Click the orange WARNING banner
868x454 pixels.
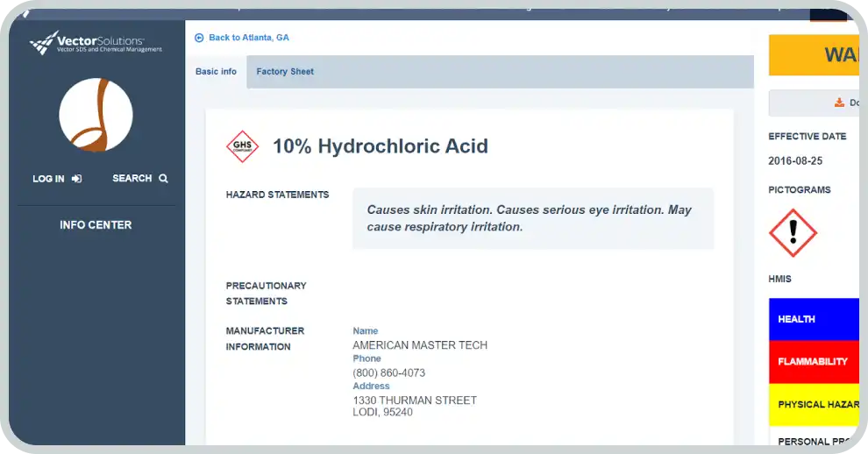click(x=813, y=55)
